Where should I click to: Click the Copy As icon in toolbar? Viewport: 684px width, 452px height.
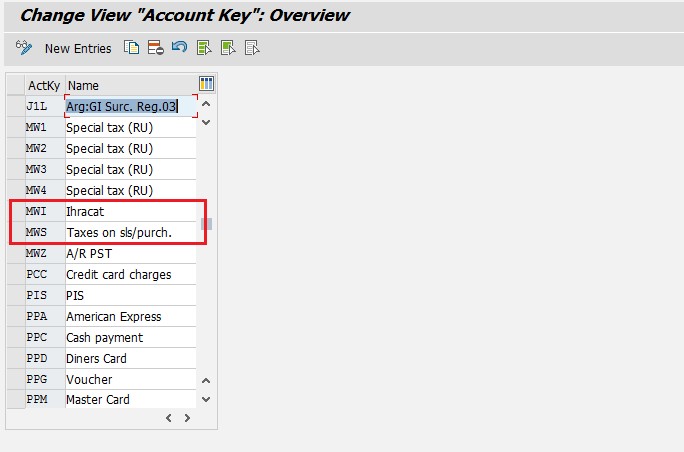click(131, 48)
